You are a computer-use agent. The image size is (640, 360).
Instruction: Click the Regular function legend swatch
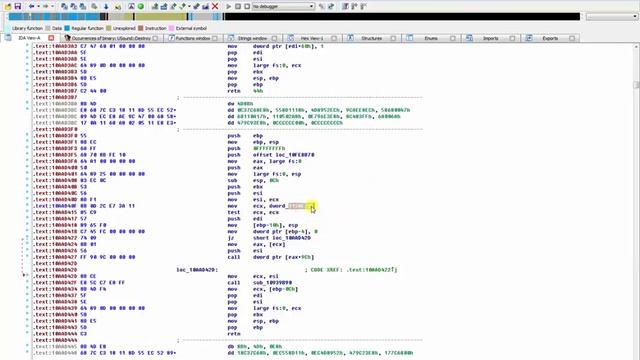pyautogui.click(x=67, y=28)
